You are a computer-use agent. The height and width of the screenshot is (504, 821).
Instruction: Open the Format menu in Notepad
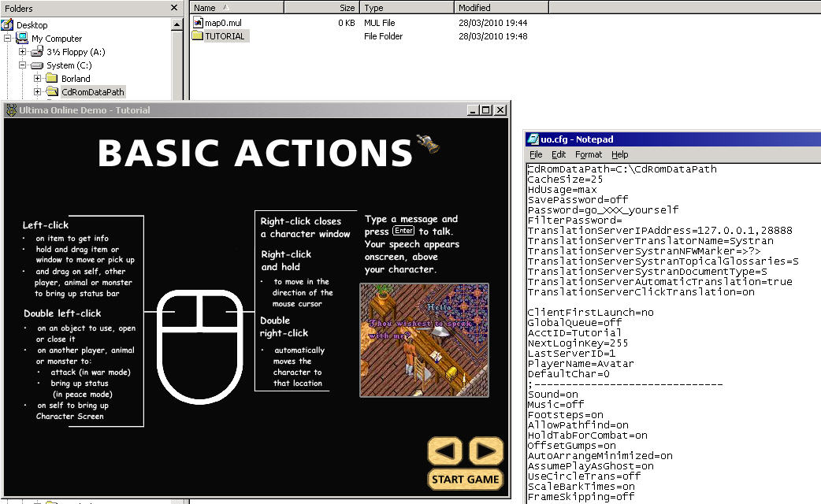(x=589, y=154)
